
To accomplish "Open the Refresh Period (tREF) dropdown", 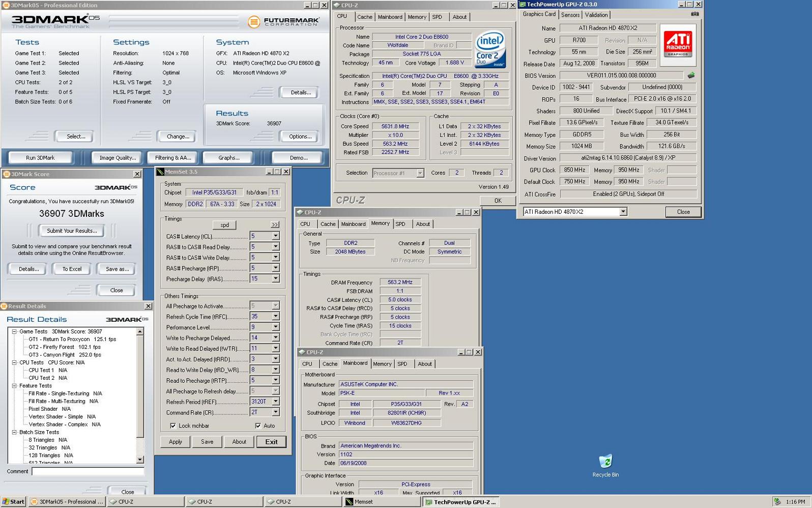I will pyautogui.click(x=275, y=402).
